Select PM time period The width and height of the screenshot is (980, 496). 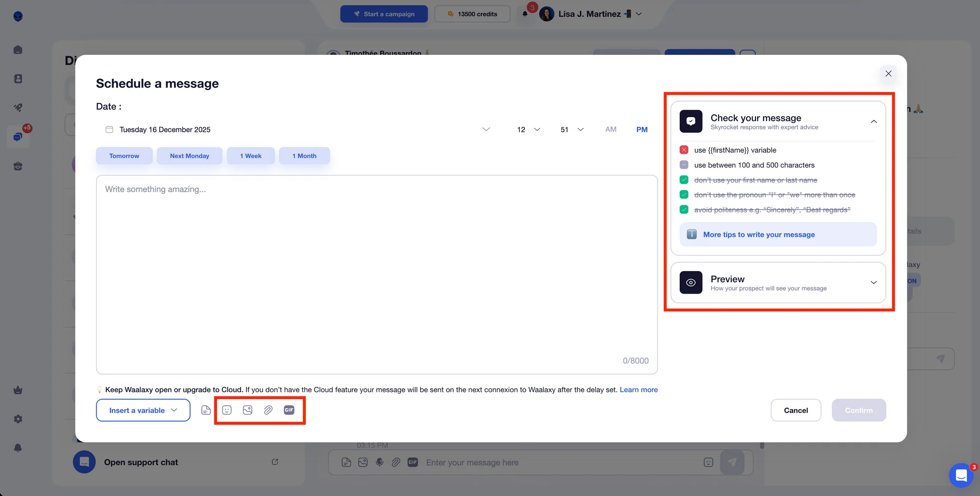coord(642,129)
